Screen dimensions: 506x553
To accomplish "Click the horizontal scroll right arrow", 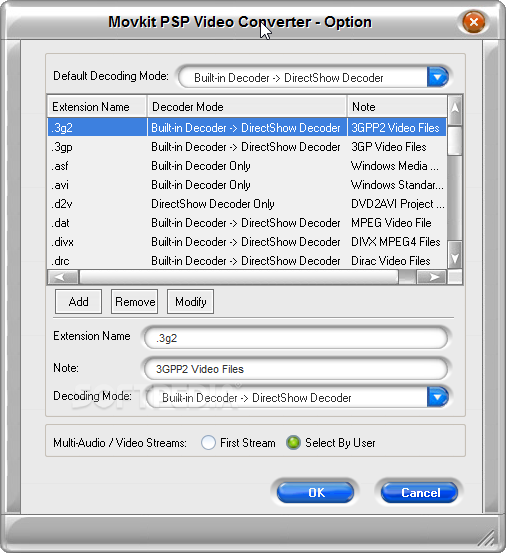I will [x=431, y=277].
